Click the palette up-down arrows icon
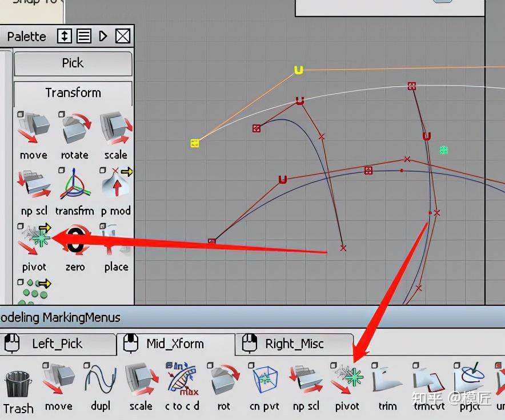505x420 pixels. tap(65, 36)
